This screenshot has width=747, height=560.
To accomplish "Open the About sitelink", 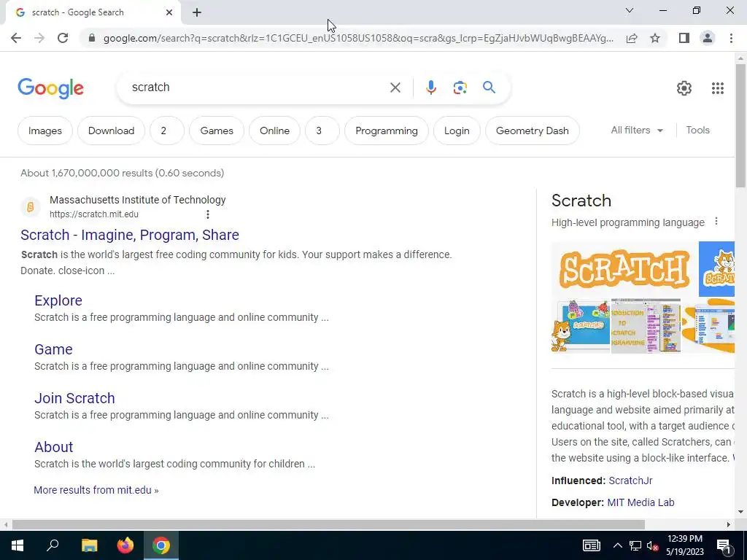I will coord(54,447).
